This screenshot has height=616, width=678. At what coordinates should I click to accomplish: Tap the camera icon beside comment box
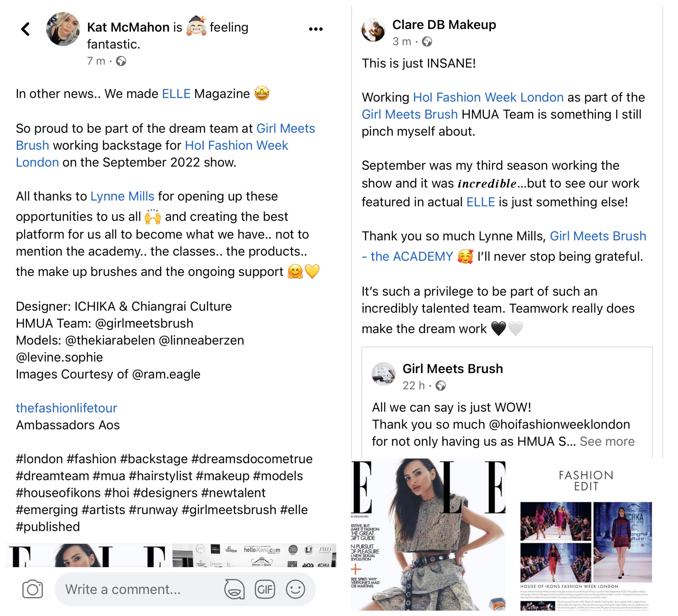(33, 589)
